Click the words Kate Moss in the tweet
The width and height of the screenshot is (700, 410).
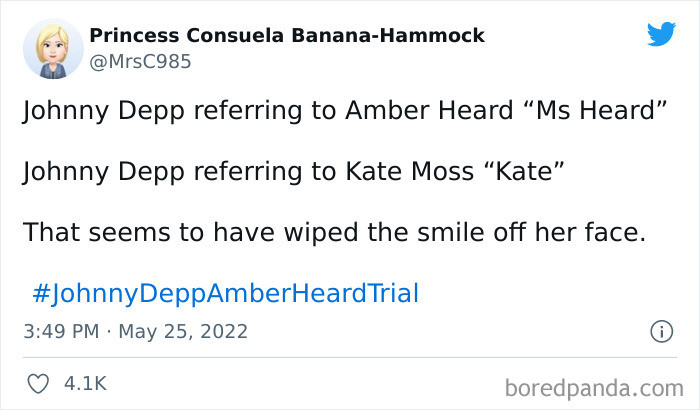point(410,171)
